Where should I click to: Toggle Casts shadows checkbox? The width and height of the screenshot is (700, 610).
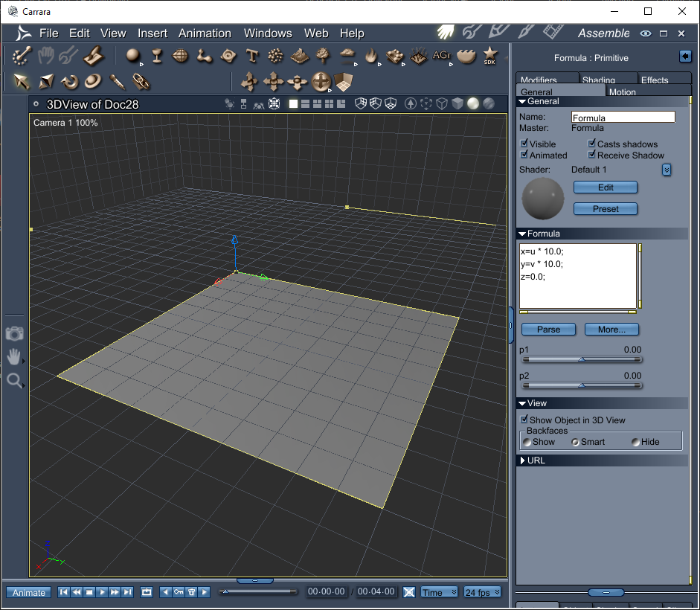click(592, 144)
